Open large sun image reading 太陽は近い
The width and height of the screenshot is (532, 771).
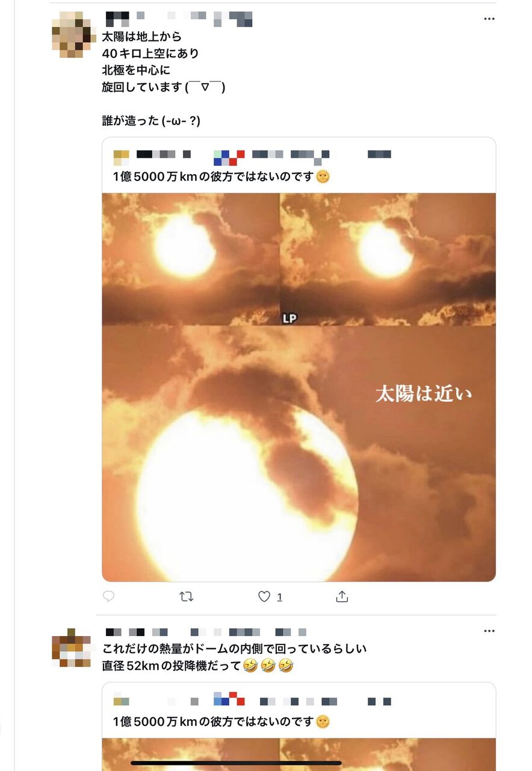click(x=299, y=454)
